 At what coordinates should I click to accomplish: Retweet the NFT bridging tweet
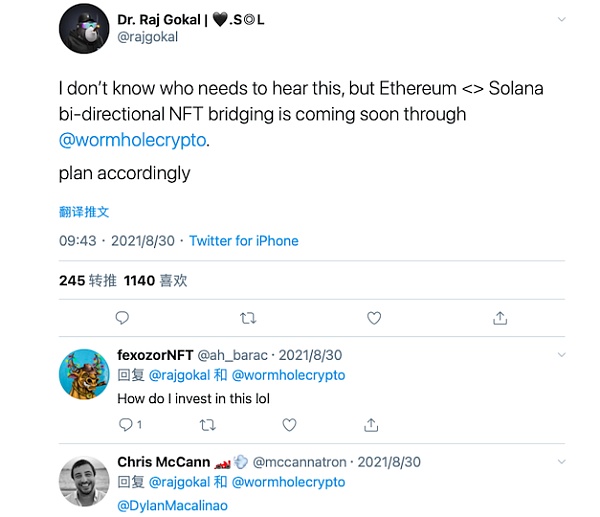click(249, 318)
